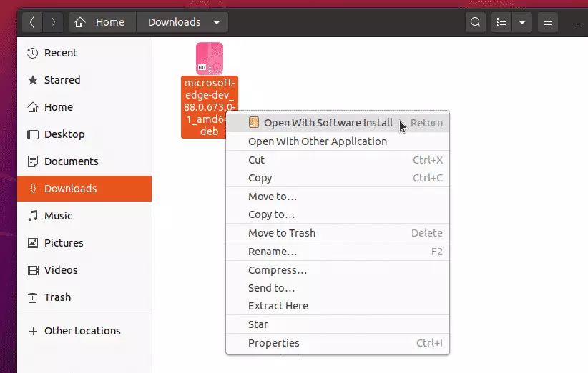Screen dimensions: 588x373
Task: Click the Desktop icon in sidebar
Action: pyautogui.click(x=33, y=134)
